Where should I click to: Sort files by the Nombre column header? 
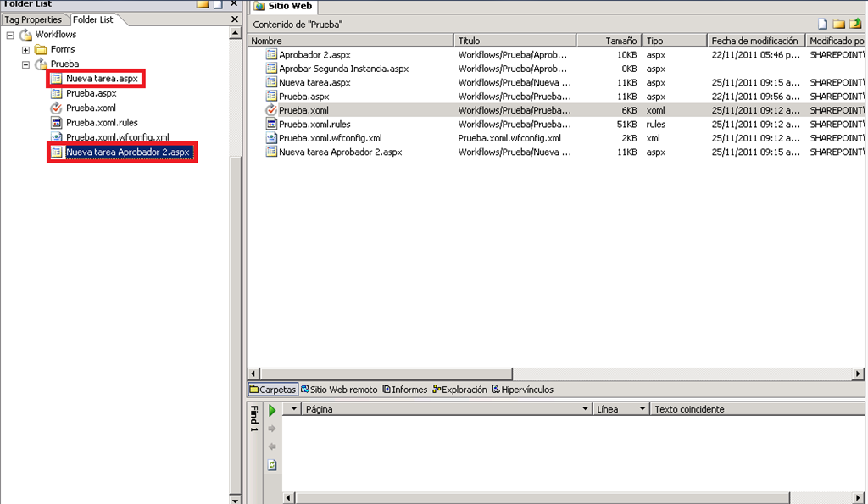350,41
